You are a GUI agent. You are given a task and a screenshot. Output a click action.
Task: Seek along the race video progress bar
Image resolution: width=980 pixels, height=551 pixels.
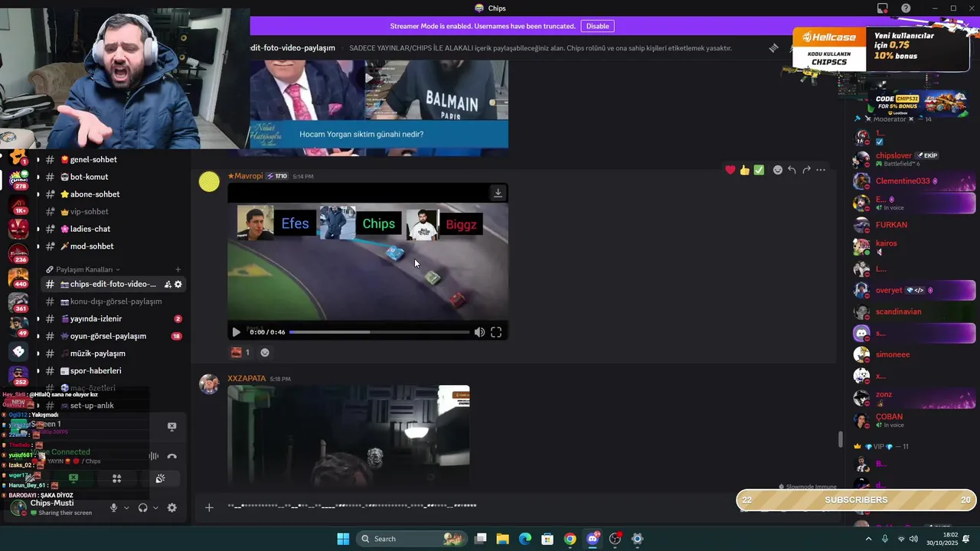coord(380,332)
